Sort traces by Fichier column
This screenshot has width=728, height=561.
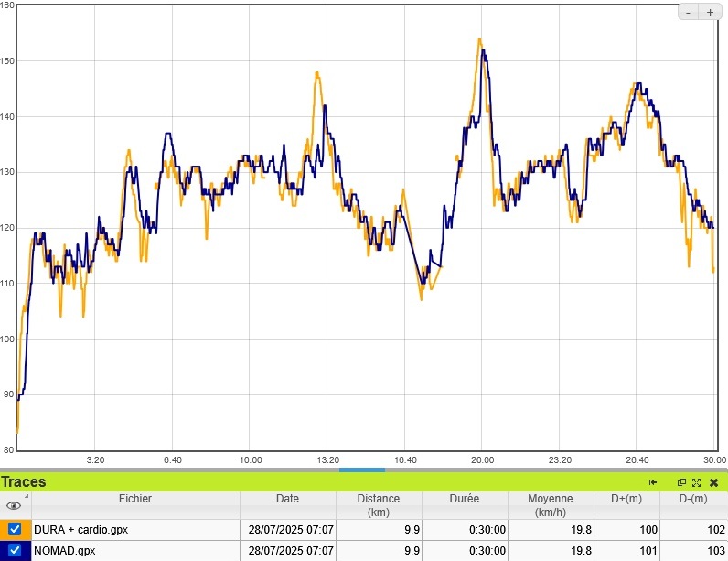click(135, 499)
